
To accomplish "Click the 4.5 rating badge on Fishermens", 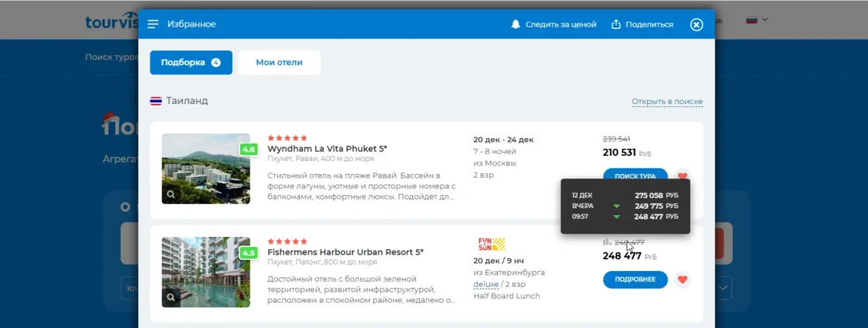I will click(249, 253).
